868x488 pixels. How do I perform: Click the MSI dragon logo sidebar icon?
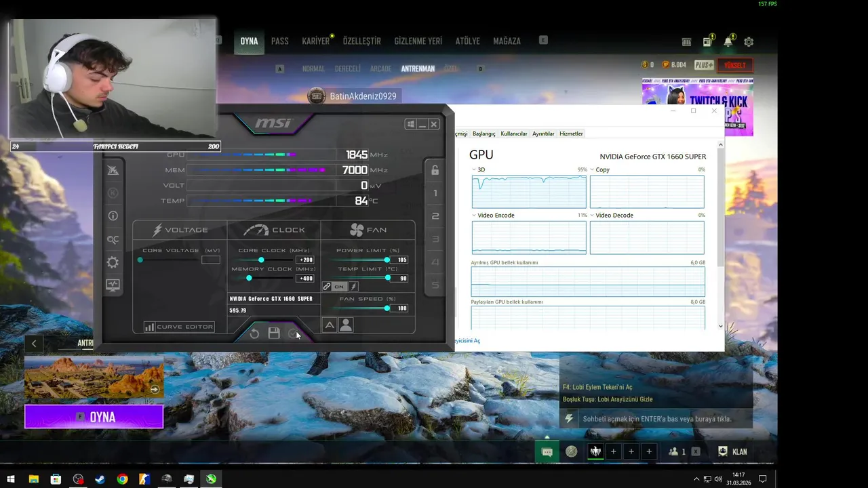click(113, 170)
